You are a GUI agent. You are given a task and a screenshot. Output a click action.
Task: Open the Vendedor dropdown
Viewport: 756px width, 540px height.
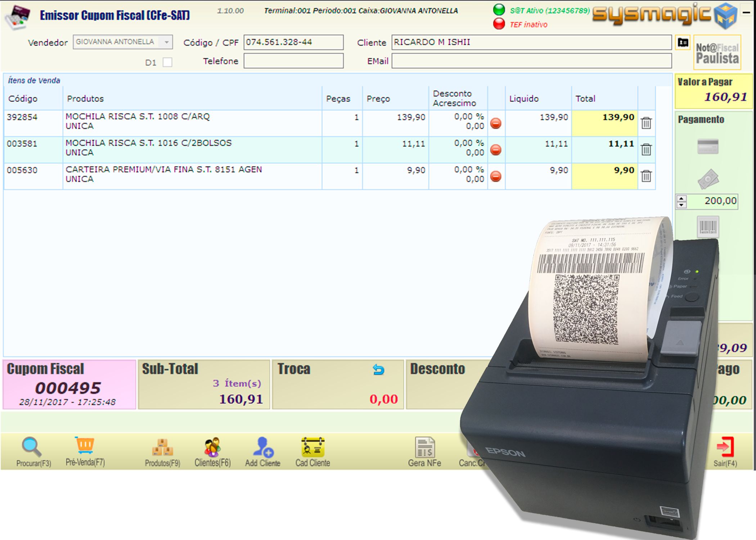pyautogui.click(x=123, y=42)
